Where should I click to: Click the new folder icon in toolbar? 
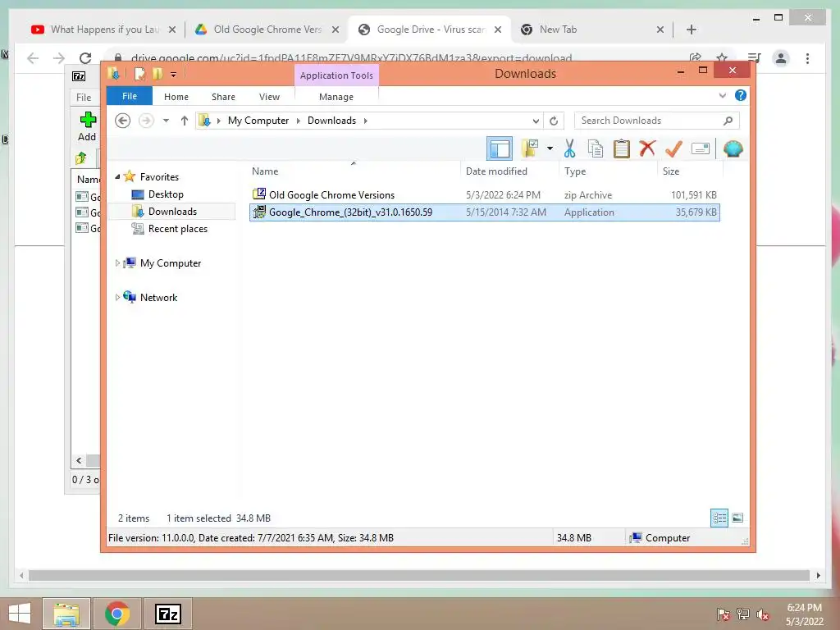(x=530, y=148)
